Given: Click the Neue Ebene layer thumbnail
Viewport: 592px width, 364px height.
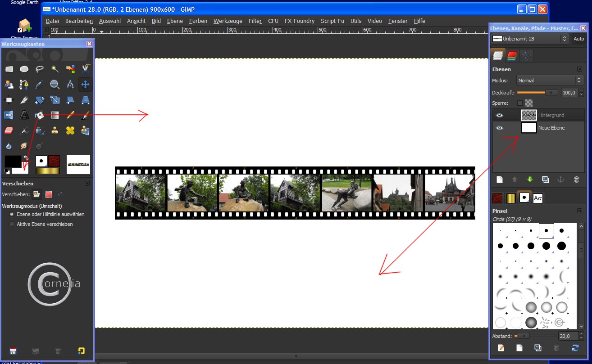Looking at the screenshot, I should 528,128.
